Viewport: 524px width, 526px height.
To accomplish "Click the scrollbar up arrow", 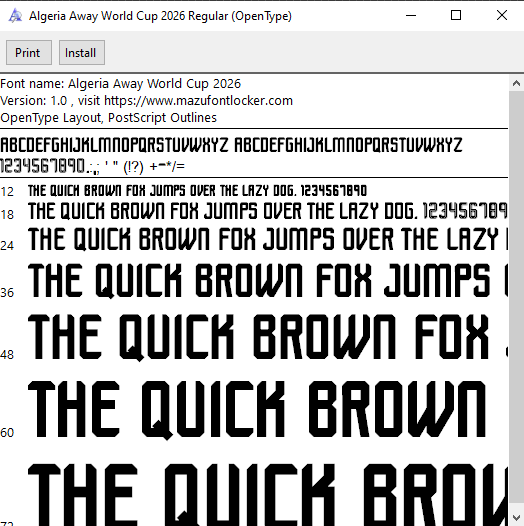I will 516,83.
